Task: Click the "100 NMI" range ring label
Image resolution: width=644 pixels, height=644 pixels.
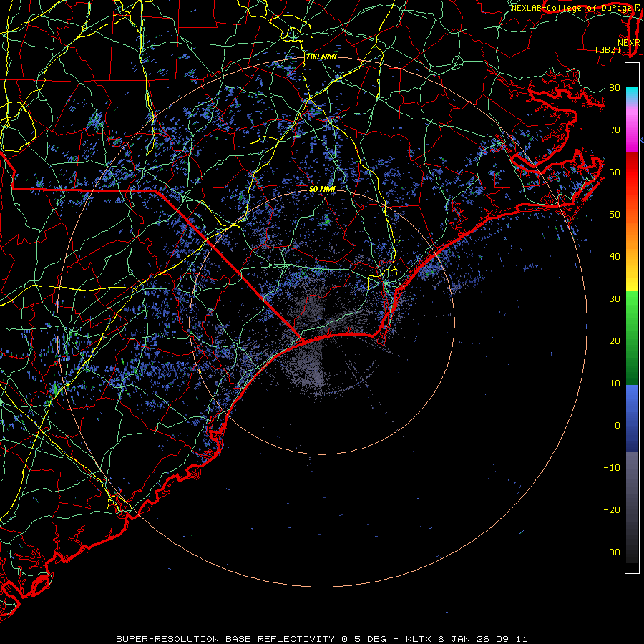Action: (321, 57)
